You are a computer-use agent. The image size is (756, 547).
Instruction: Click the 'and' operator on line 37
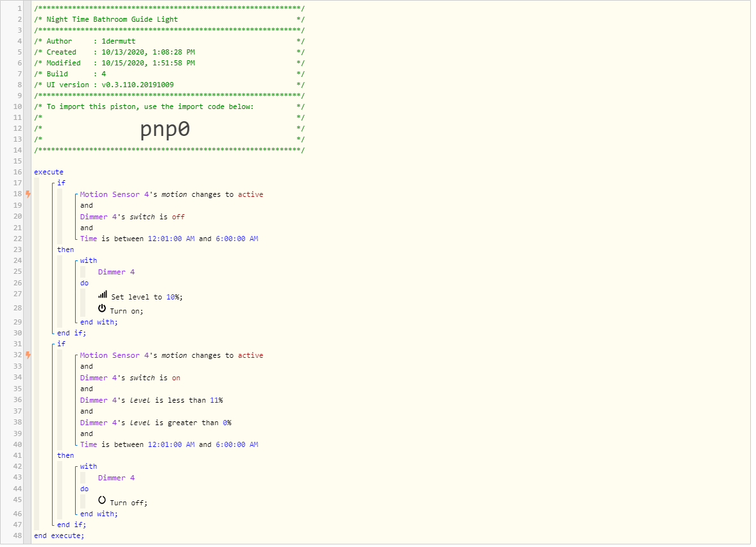87,412
